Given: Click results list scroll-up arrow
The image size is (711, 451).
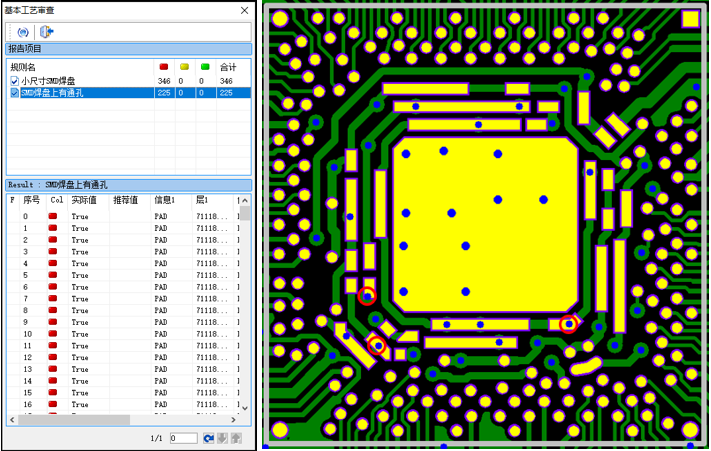Looking at the screenshot, I should tap(245, 200).
